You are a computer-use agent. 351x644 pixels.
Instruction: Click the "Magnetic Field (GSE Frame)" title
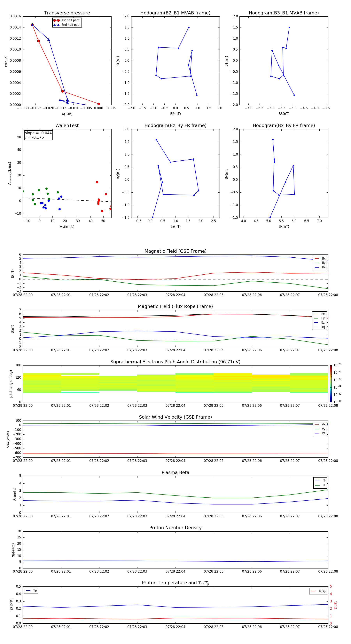[175, 251]
